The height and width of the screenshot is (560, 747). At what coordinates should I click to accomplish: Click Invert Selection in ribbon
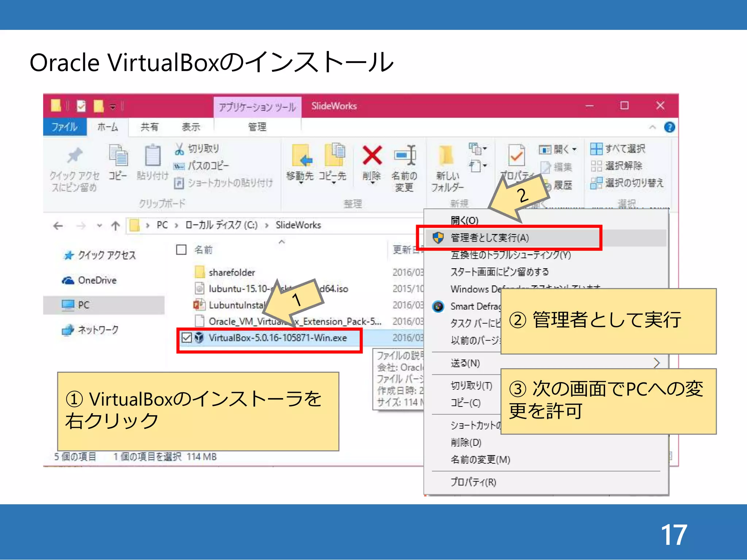[627, 183]
